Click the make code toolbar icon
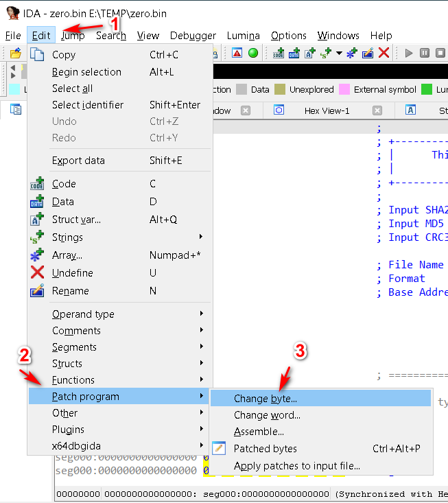 point(279,53)
